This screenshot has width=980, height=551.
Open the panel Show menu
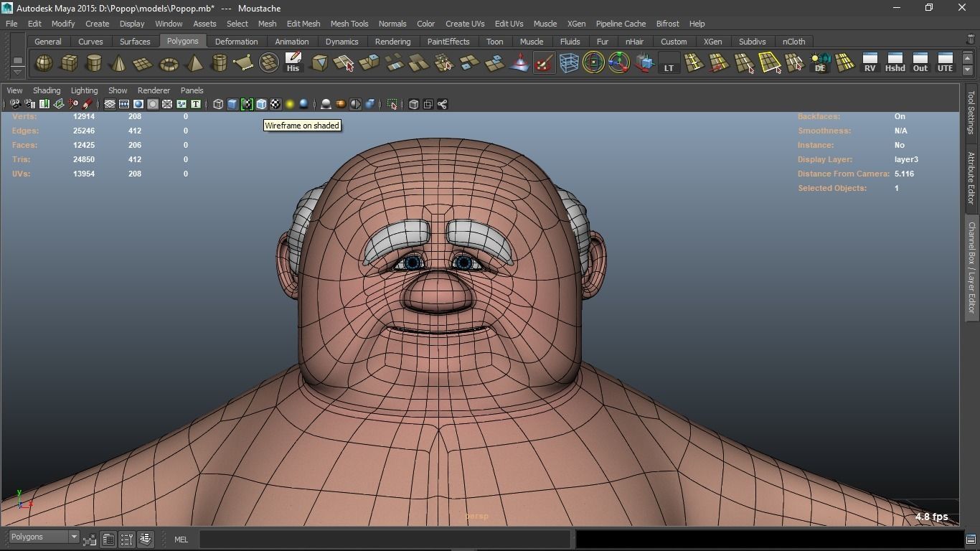point(118,90)
